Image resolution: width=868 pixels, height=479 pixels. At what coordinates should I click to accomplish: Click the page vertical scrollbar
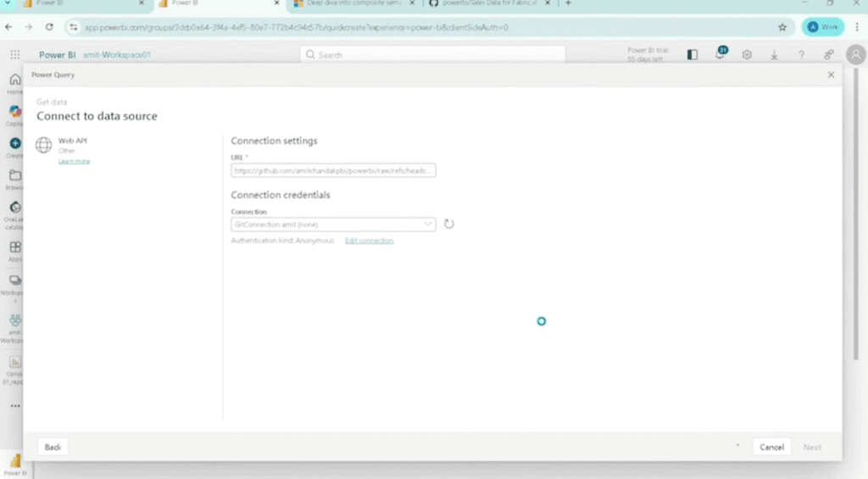click(x=856, y=214)
